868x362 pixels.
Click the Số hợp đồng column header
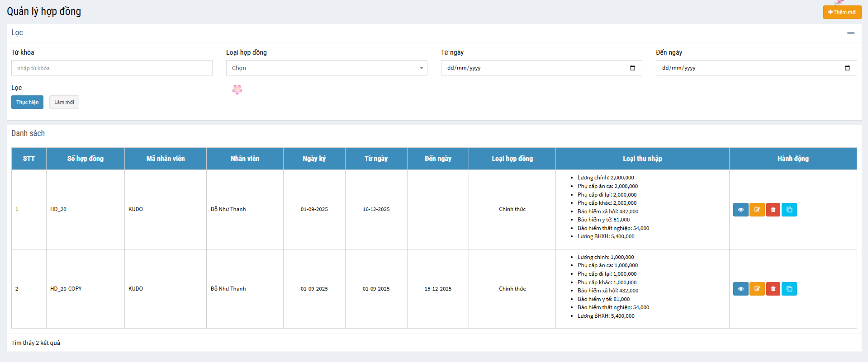85,159
